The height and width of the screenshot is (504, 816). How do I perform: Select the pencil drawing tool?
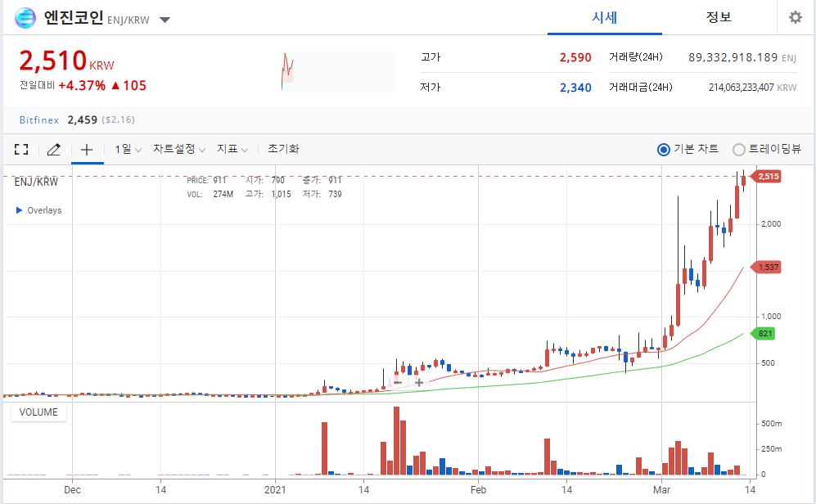click(x=53, y=150)
